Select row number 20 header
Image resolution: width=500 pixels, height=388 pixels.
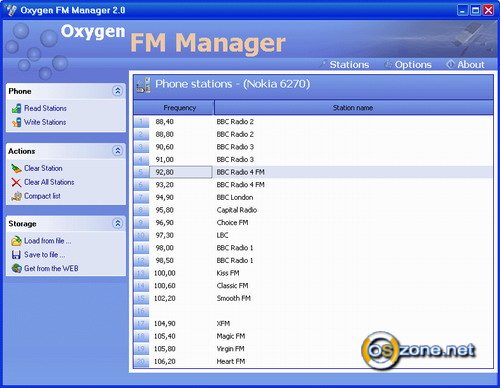pyautogui.click(x=141, y=362)
